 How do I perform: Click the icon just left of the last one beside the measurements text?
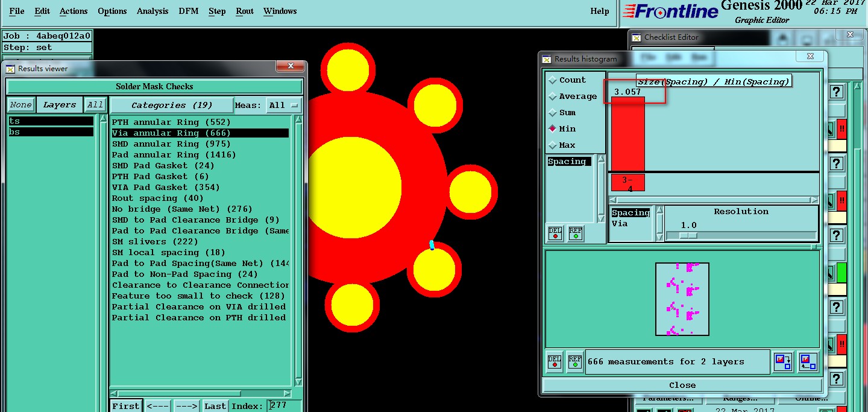point(784,362)
